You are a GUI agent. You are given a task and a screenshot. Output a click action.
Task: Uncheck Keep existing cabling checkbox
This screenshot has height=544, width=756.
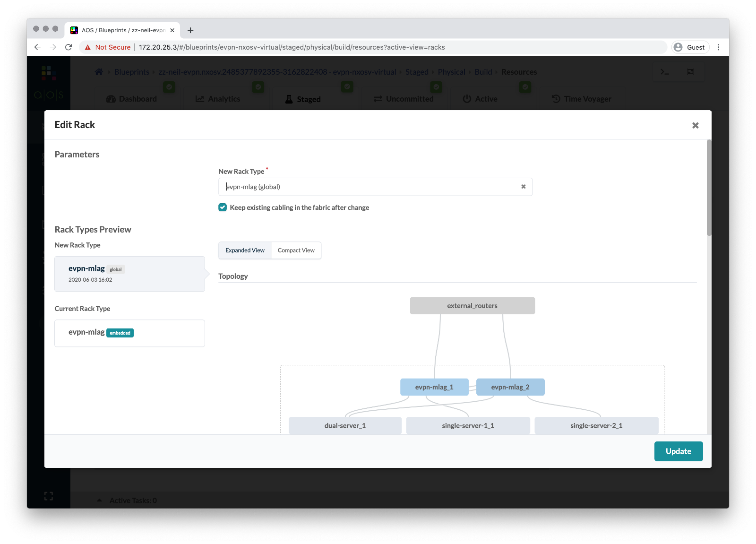click(223, 207)
